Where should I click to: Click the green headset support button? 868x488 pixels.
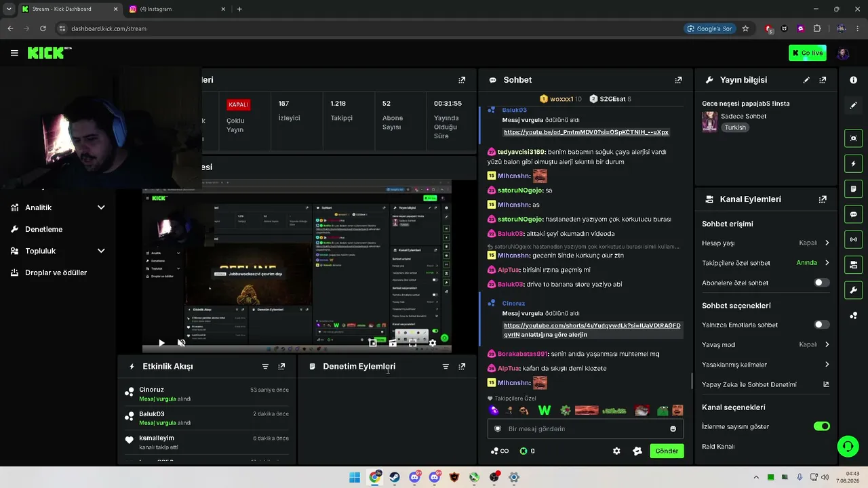tap(848, 446)
